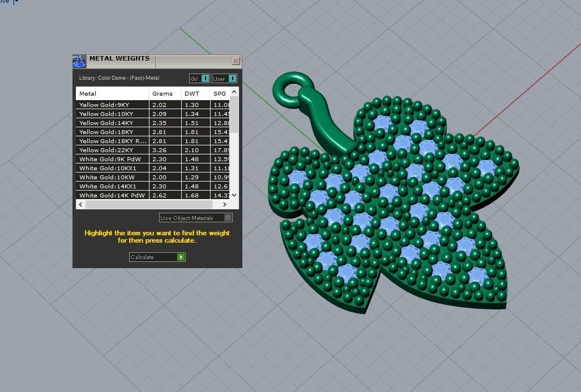Viewport: 581px width, 392px height.
Task: Click the 3.26 grams value for 22KY
Action: (x=159, y=150)
